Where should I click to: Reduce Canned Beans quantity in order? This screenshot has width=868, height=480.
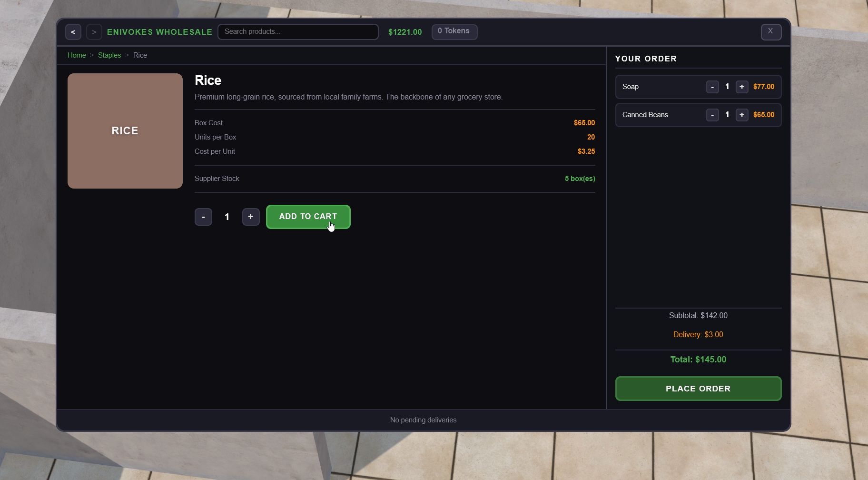pyautogui.click(x=712, y=115)
